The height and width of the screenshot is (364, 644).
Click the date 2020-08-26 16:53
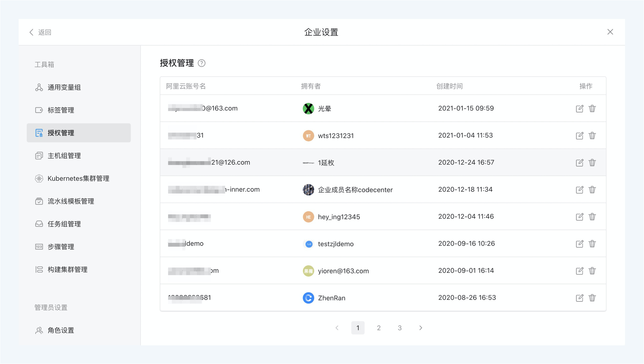tap(467, 297)
